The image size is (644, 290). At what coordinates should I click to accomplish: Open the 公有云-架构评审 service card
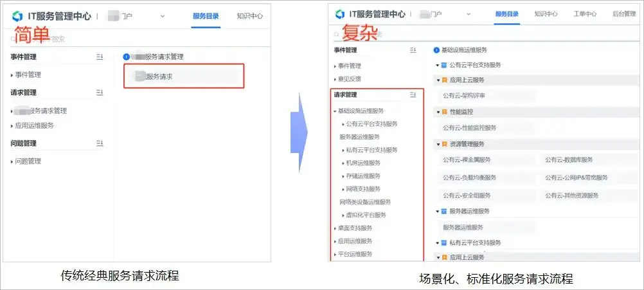pos(487,95)
